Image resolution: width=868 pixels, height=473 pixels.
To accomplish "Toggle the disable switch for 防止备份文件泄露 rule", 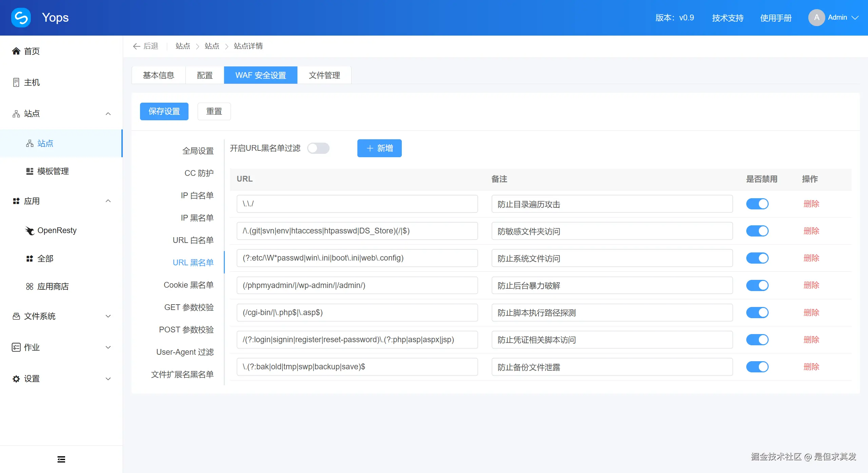I will tap(757, 367).
